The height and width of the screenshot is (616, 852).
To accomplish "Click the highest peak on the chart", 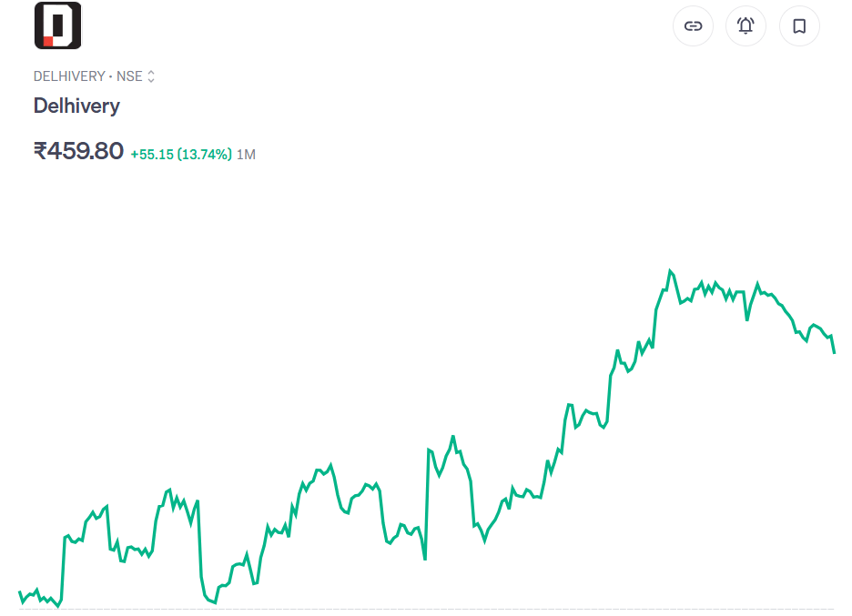I will 670,270.
